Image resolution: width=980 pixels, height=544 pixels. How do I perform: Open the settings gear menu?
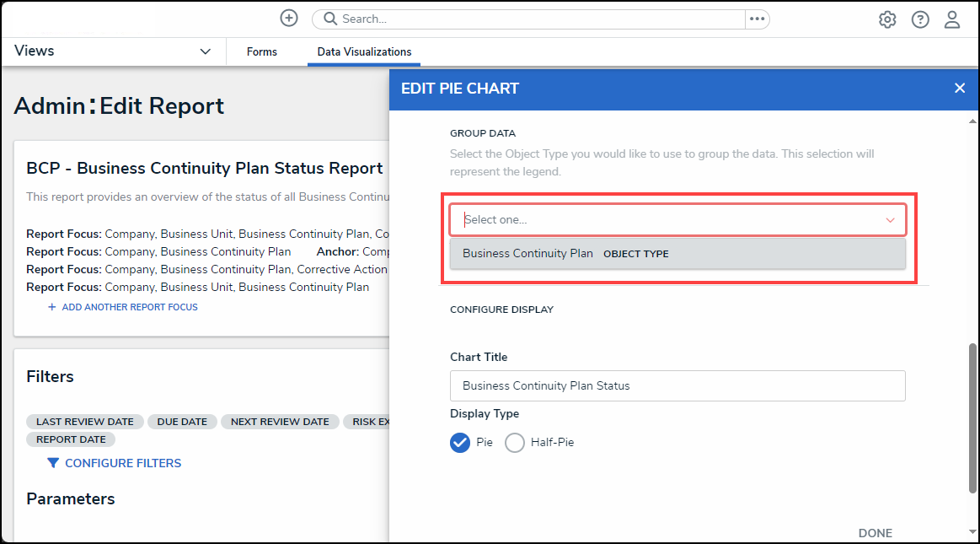(887, 19)
